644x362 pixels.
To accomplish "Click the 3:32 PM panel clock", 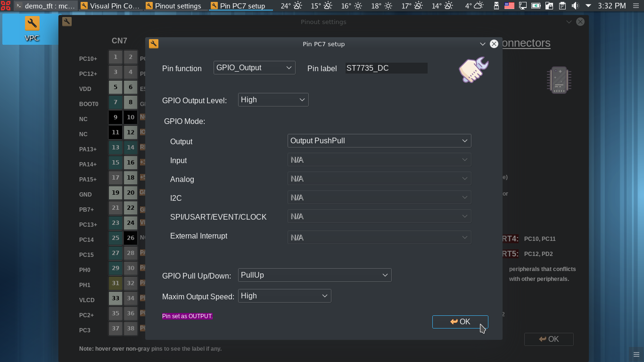I will [611, 6].
